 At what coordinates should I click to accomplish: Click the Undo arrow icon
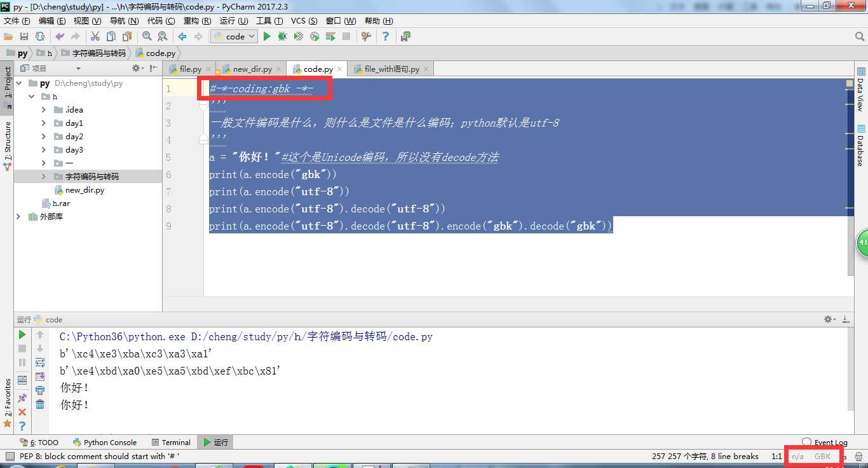coord(60,36)
